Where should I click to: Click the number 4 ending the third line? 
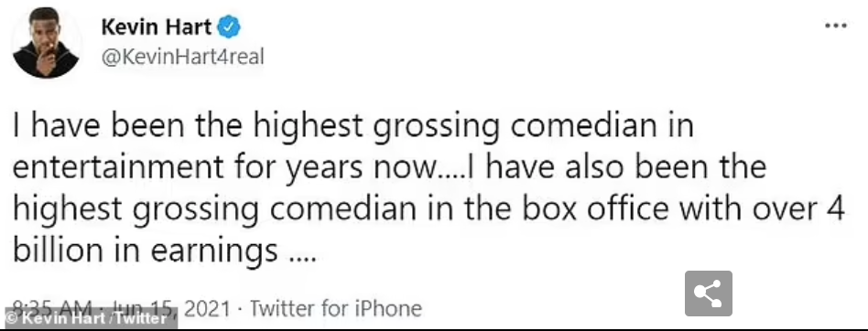pos(835,210)
